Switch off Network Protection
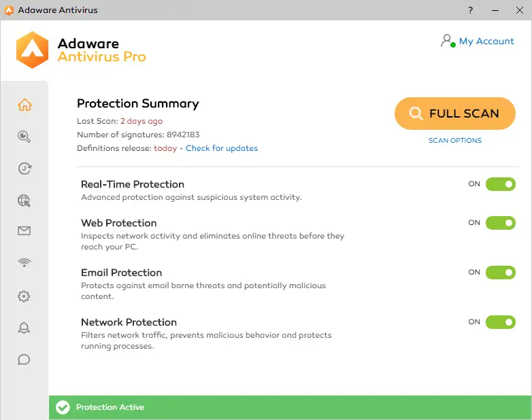This screenshot has height=420, width=532. pos(500,322)
